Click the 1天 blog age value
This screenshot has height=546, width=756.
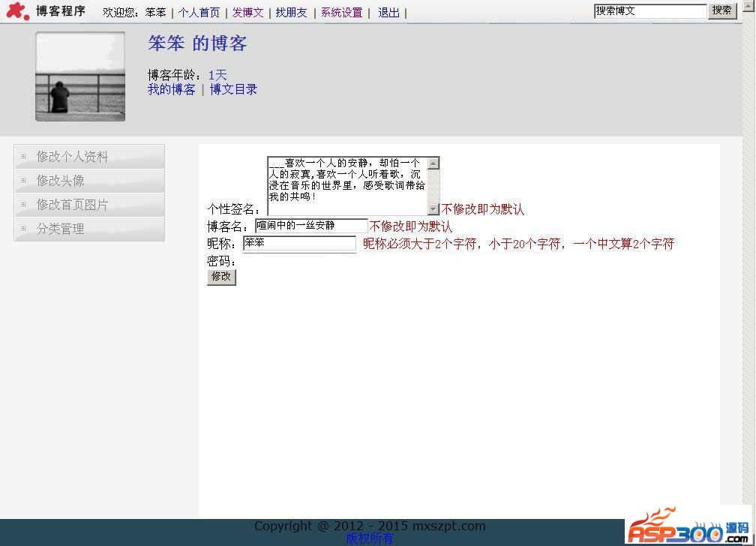217,75
